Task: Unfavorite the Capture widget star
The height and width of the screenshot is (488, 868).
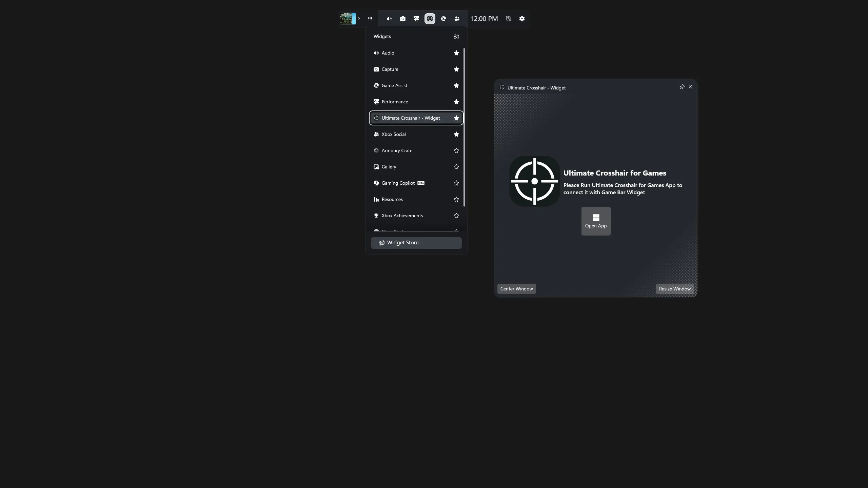Action: [x=456, y=69]
